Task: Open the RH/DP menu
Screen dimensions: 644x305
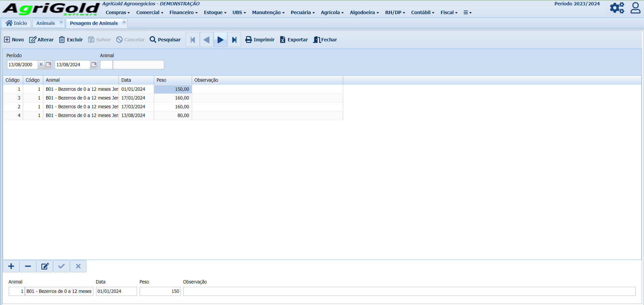Action: (x=395, y=12)
